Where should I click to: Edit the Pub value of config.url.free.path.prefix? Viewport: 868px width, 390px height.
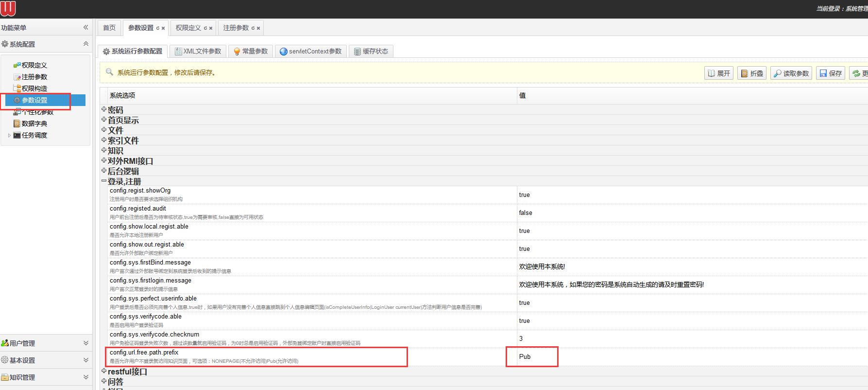(x=525, y=356)
